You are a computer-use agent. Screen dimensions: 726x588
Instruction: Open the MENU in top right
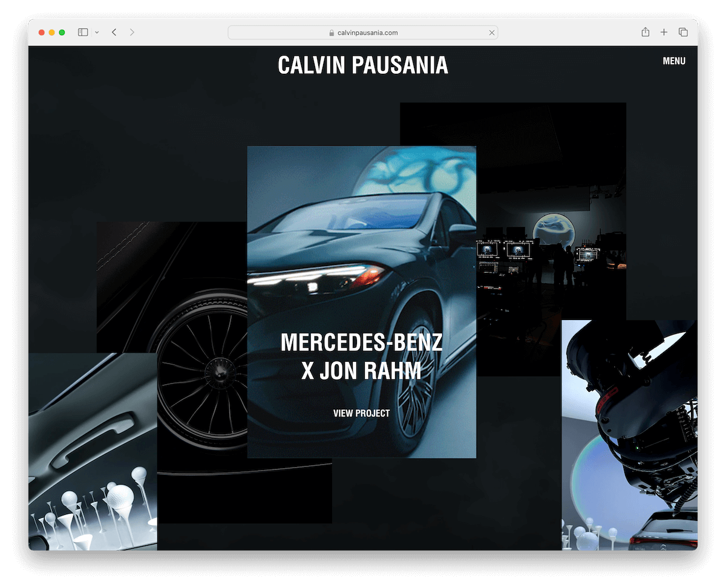click(x=674, y=61)
